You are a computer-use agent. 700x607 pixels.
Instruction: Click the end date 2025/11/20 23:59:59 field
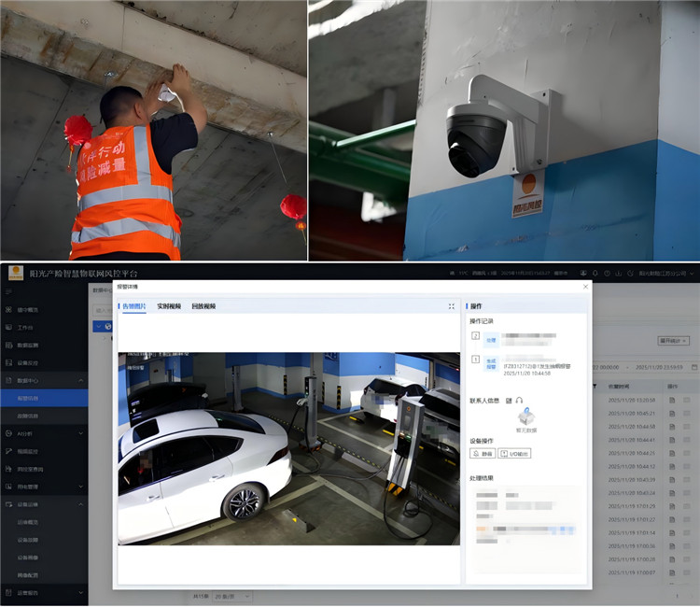(659, 367)
